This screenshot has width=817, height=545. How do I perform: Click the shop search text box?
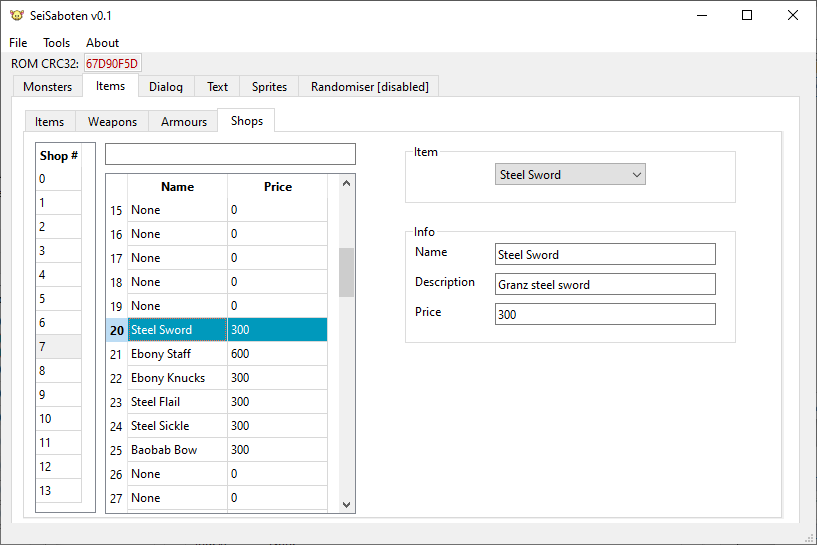pos(230,154)
